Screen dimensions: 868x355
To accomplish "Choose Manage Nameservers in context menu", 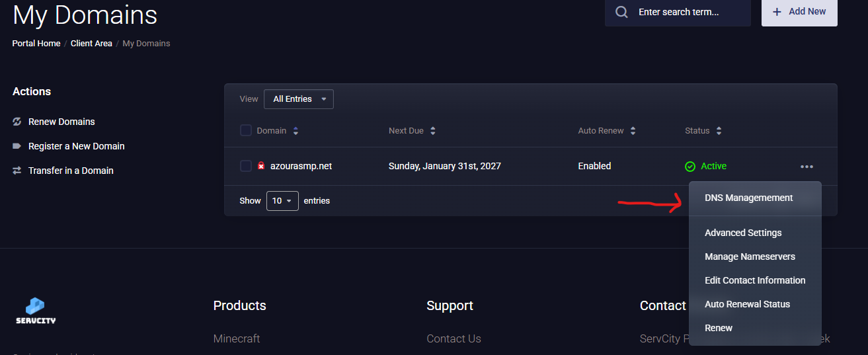I will click(750, 256).
